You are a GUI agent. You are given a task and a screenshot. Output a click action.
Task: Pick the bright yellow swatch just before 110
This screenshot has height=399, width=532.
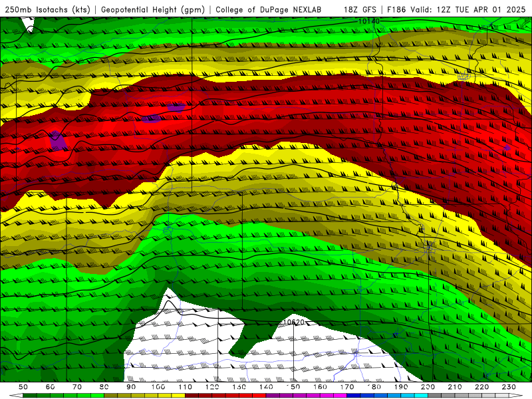click(178, 396)
